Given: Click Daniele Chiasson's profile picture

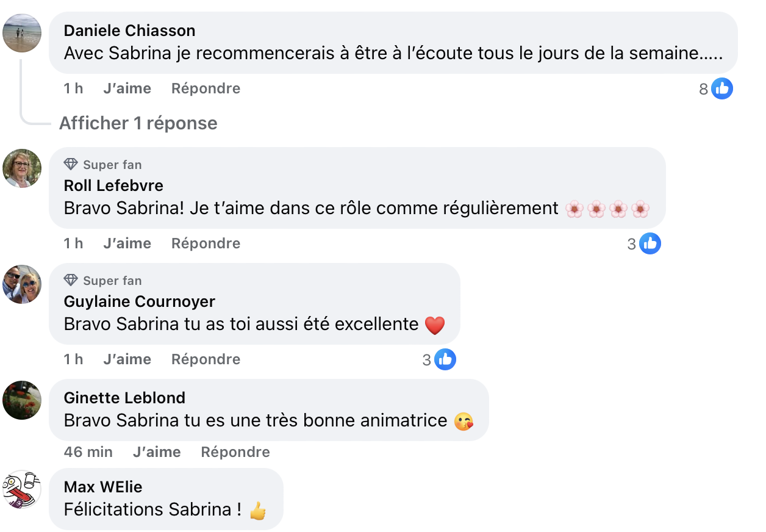Looking at the screenshot, I should pyautogui.click(x=22, y=34).
